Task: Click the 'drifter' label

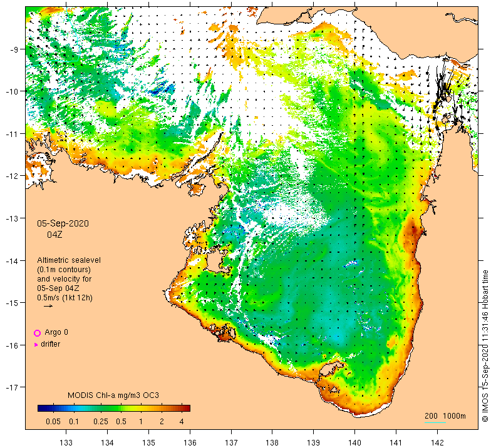Action: pos(50,344)
